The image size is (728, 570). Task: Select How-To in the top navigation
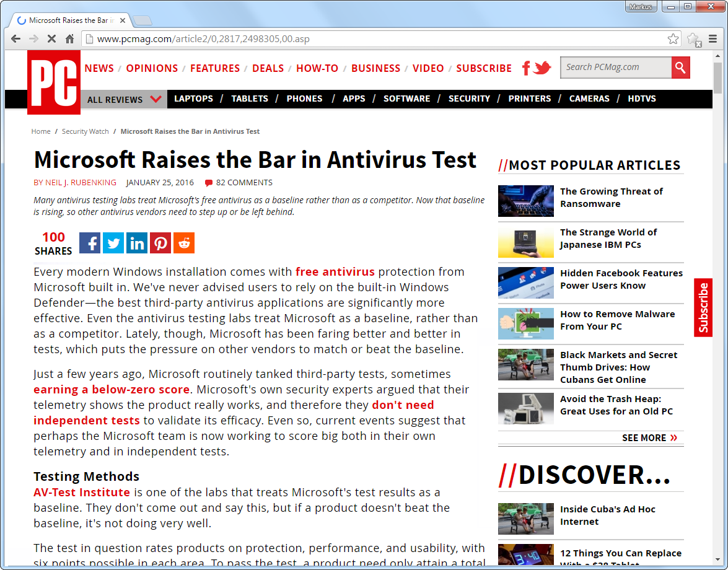317,68
